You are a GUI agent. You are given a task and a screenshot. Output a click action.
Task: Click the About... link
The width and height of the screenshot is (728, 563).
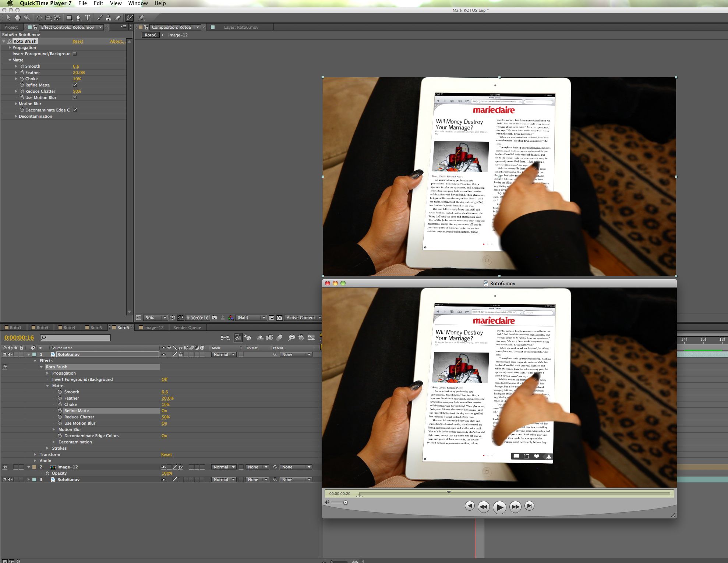pos(117,41)
